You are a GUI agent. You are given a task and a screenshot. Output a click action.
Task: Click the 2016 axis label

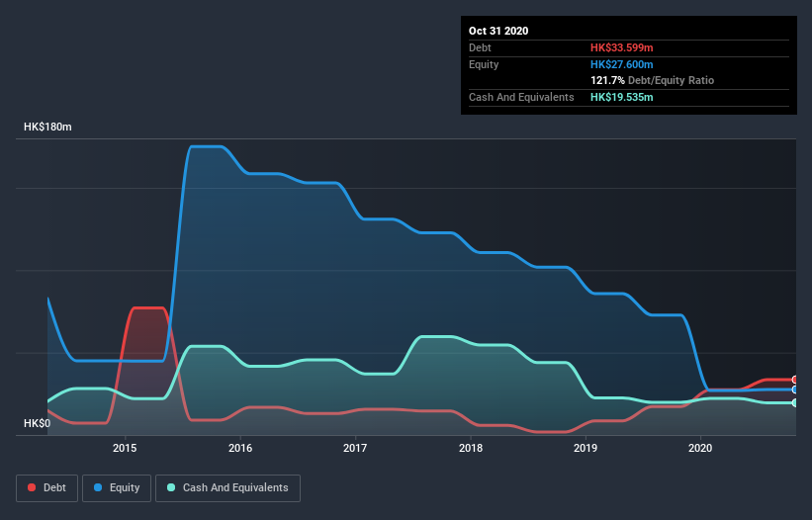(x=240, y=448)
